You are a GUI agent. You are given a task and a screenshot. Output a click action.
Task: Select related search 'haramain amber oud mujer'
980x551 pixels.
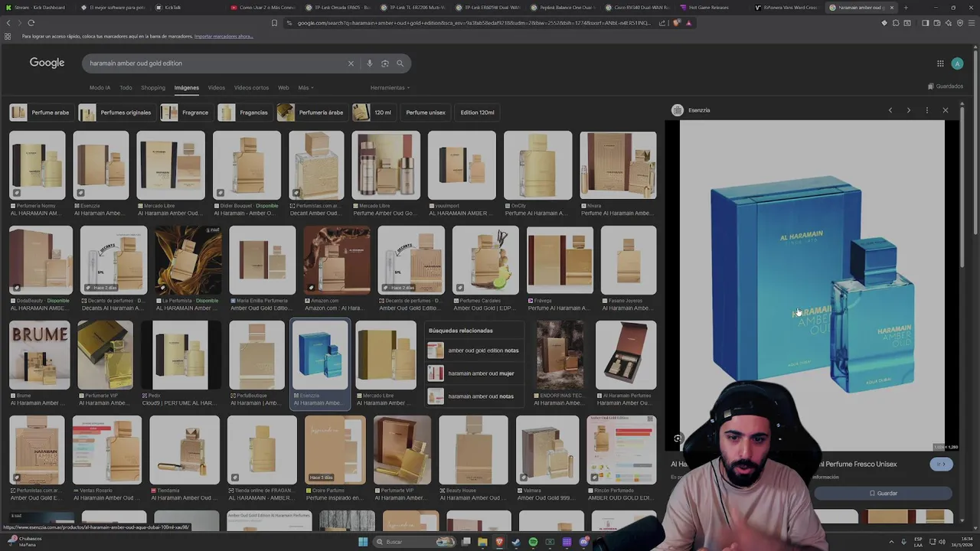pos(474,373)
